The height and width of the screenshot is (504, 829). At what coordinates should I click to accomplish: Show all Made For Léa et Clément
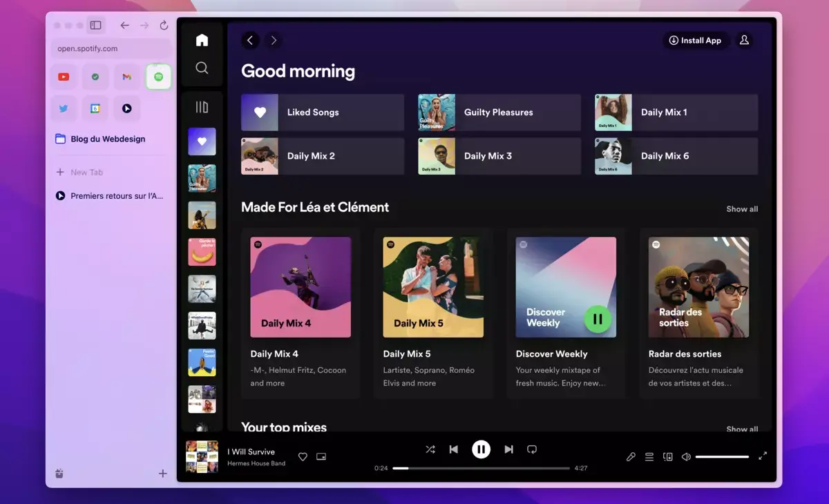coord(742,209)
